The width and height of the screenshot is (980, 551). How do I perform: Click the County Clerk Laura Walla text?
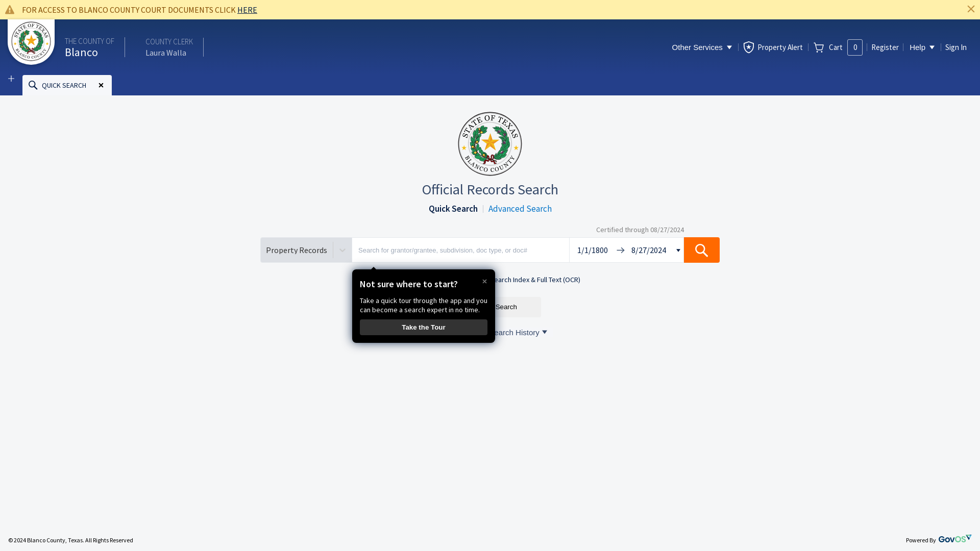coord(169,47)
